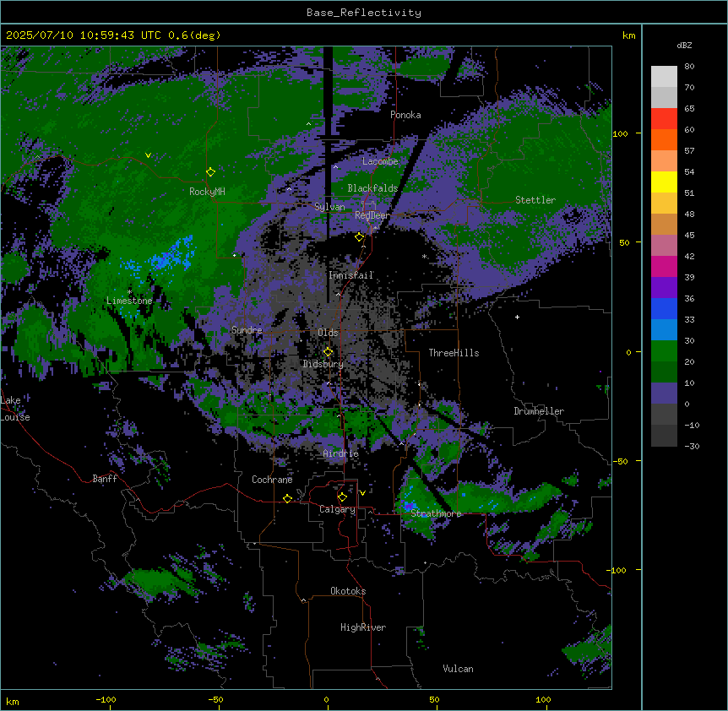
Task: Click the RedDeer city label
Action: click(372, 215)
